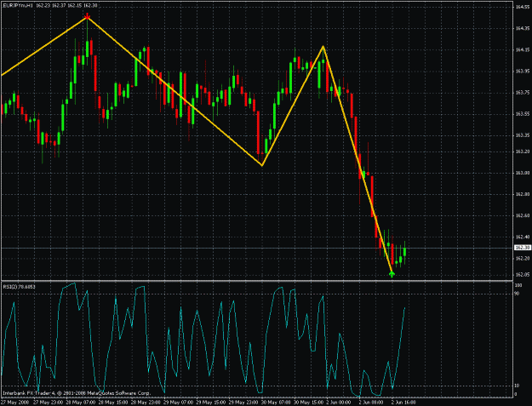Click the 29 May 15:00 time label
This screenshot has height=406, width=532.
211,403
